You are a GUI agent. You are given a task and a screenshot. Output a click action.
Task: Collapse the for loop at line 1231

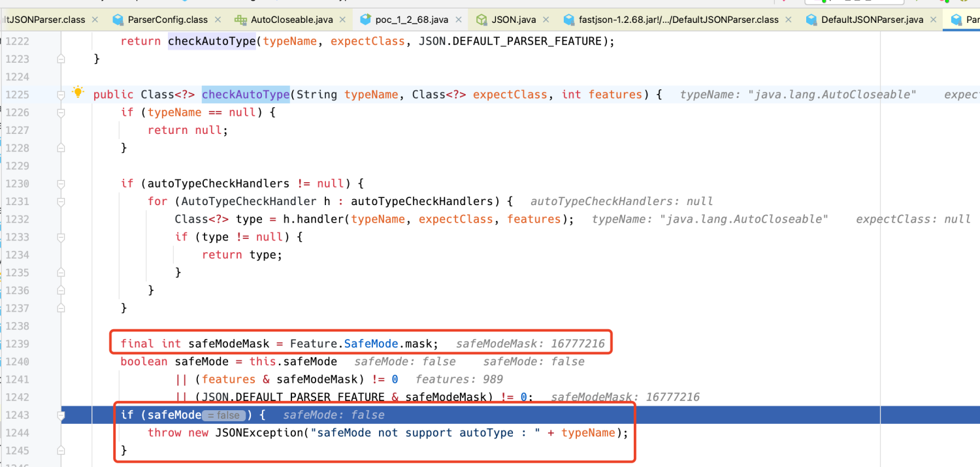pos(61,201)
